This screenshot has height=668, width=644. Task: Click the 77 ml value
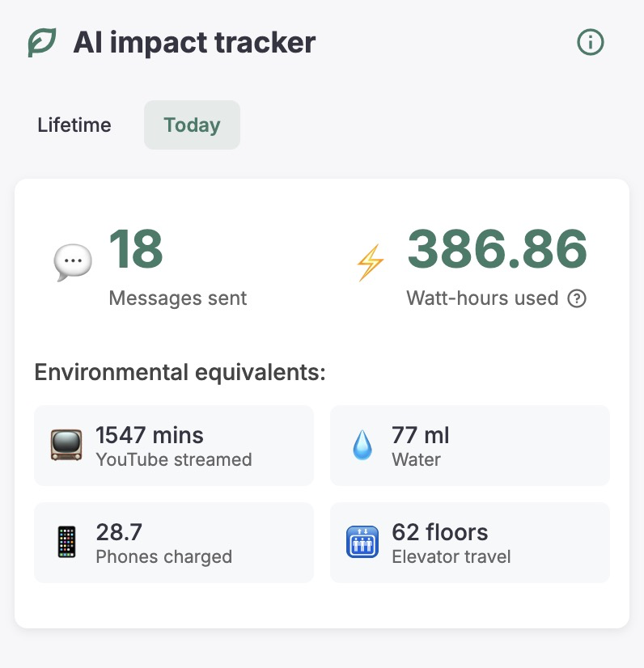click(420, 435)
